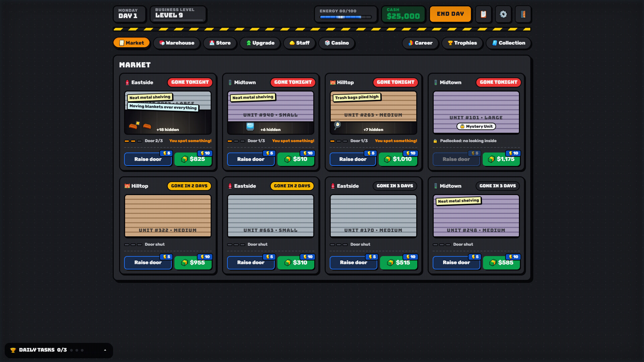Viewport: 644px width, 362px height.
Task: Open the Collection page
Action: click(508, 43)
